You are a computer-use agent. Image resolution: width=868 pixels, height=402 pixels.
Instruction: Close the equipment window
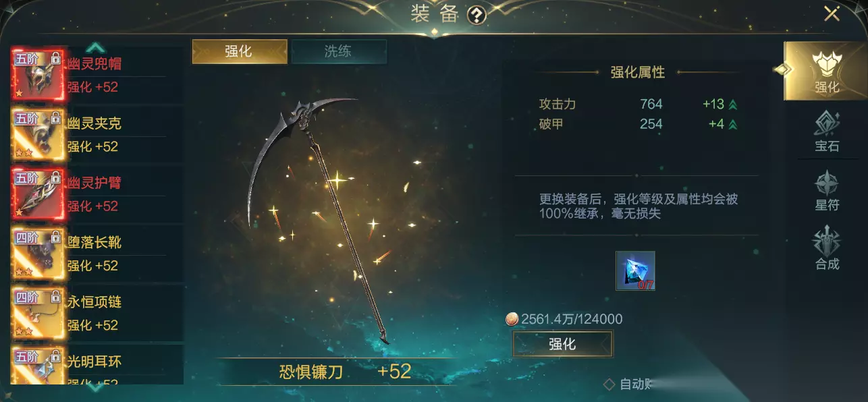[832, 13]
